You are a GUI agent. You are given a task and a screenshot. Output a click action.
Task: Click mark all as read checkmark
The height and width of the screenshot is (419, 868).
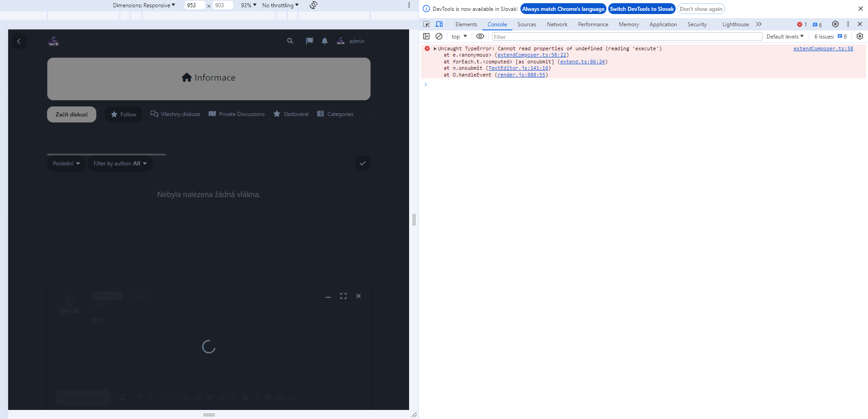click(x=362, y=164)
